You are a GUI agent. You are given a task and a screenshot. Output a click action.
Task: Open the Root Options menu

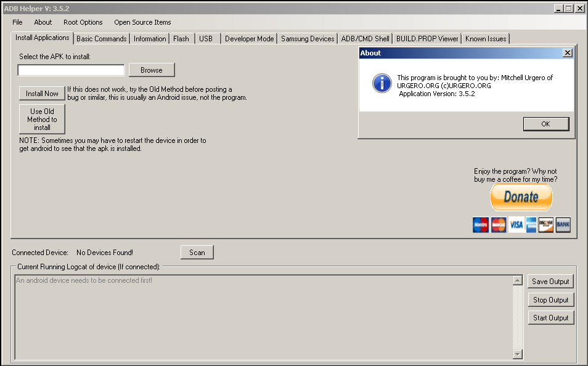(x=83, y=22)
